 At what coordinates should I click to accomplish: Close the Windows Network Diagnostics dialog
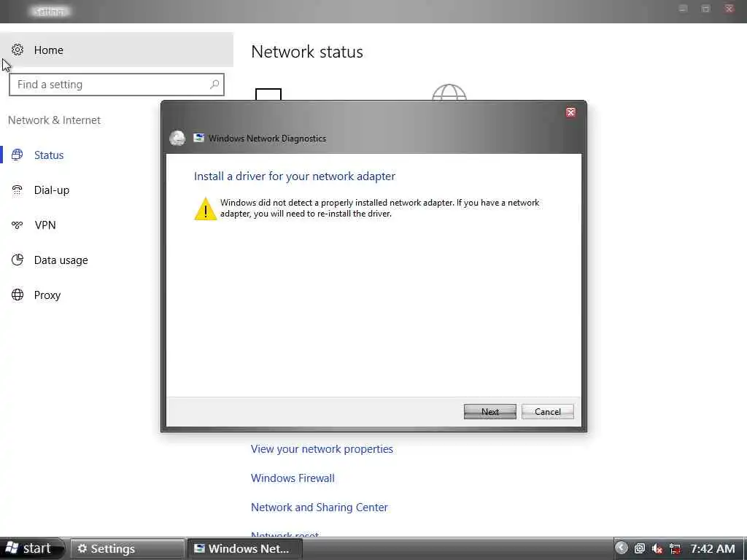pos(570,112)
